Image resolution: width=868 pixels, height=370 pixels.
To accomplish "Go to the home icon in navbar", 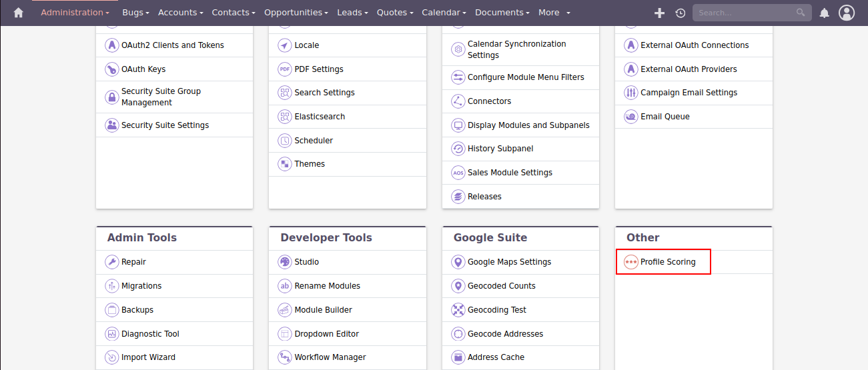I will [x=18, y=13].
